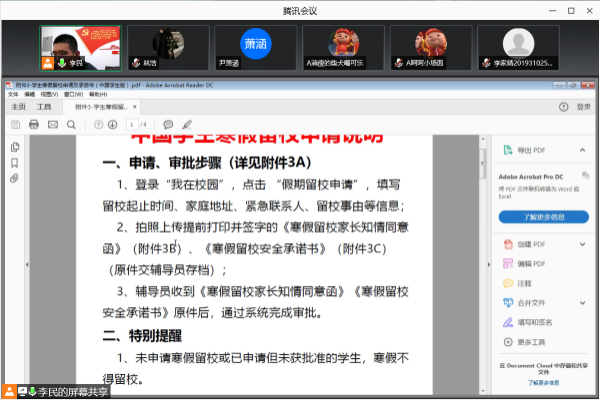Enter the page number field
This screenshot has height=400, width=600.
tap(131, 124)
